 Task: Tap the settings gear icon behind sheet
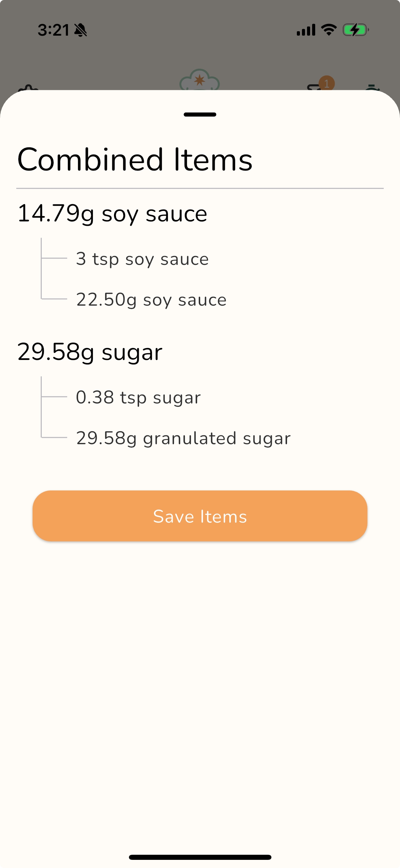point(29,89)
